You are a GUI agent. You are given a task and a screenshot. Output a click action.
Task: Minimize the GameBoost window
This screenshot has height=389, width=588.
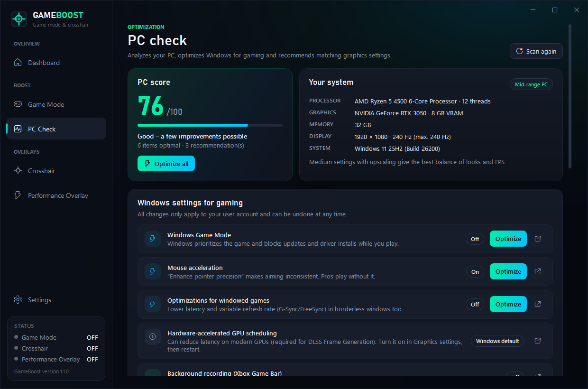click(x=533, y=10)
